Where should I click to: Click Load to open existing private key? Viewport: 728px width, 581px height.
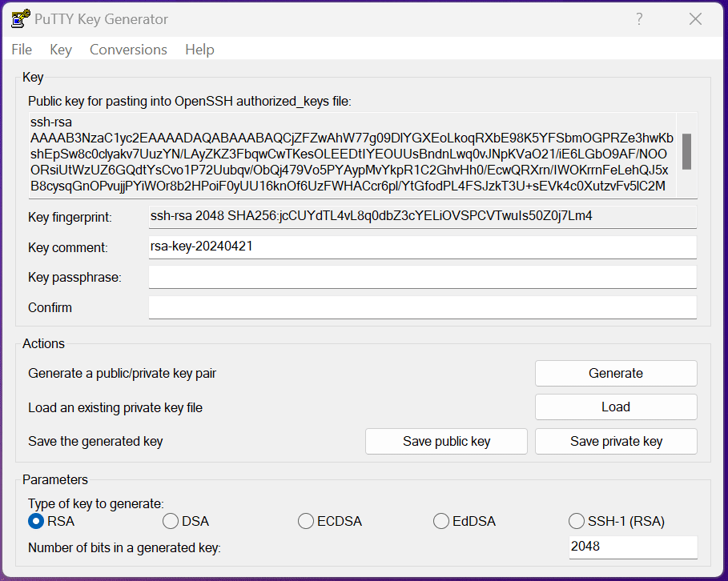click(616, 407)
